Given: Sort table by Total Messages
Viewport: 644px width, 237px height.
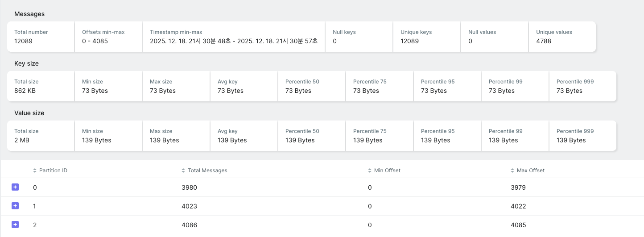Looking at the screenshot, I should (204, 170).
